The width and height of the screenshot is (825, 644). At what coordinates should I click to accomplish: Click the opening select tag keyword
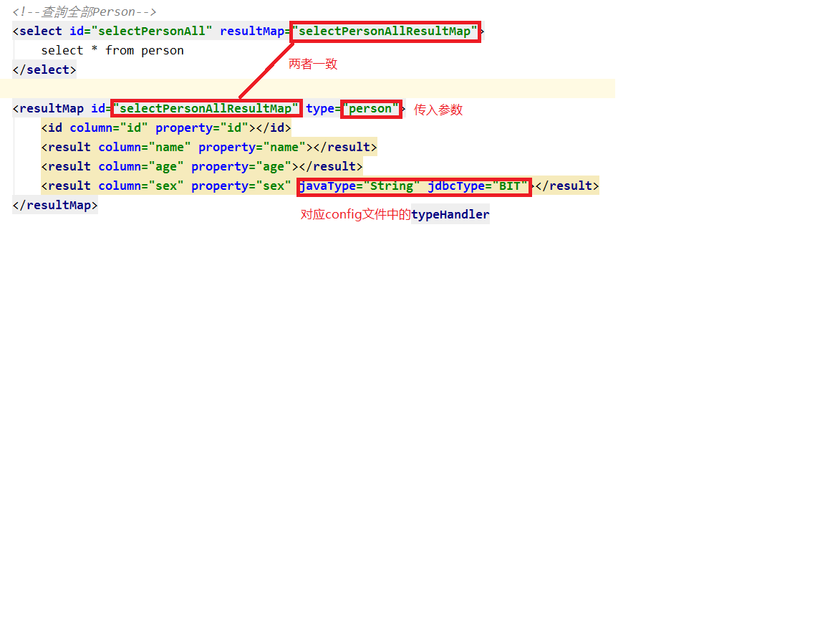click(41, 31)
